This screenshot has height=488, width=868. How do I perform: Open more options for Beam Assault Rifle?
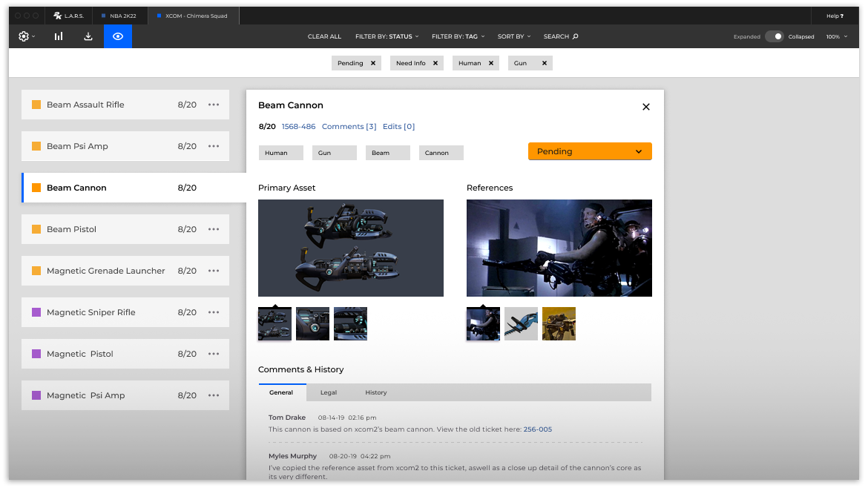point(214,105)
